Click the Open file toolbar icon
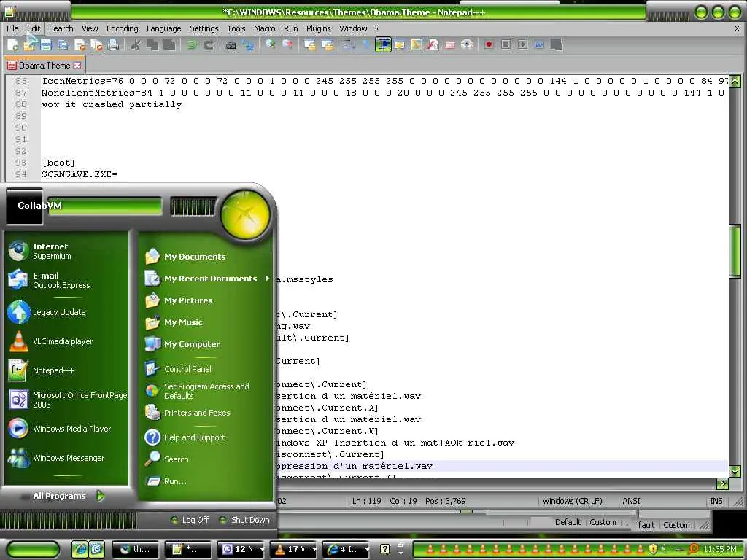Viewport: 747px width, 560px height. (x=29, y=44)
